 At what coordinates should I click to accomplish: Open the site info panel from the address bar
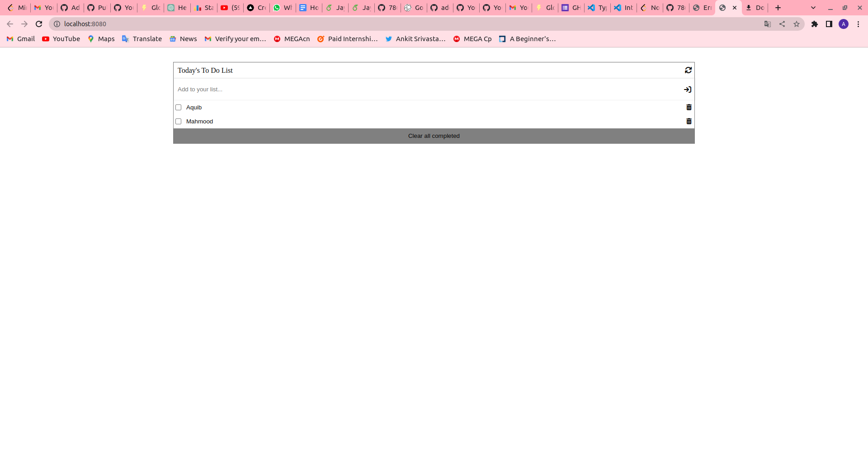(x=57, y=24)
